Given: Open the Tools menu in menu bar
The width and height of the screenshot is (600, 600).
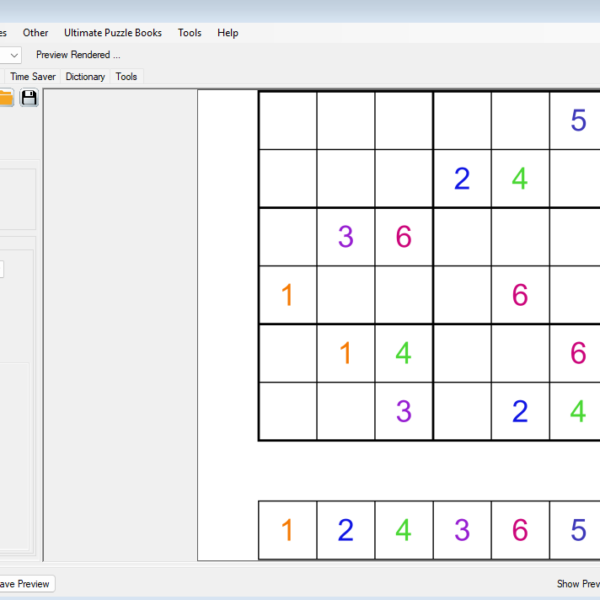Looking at the screenshot, I should [189, 33].
